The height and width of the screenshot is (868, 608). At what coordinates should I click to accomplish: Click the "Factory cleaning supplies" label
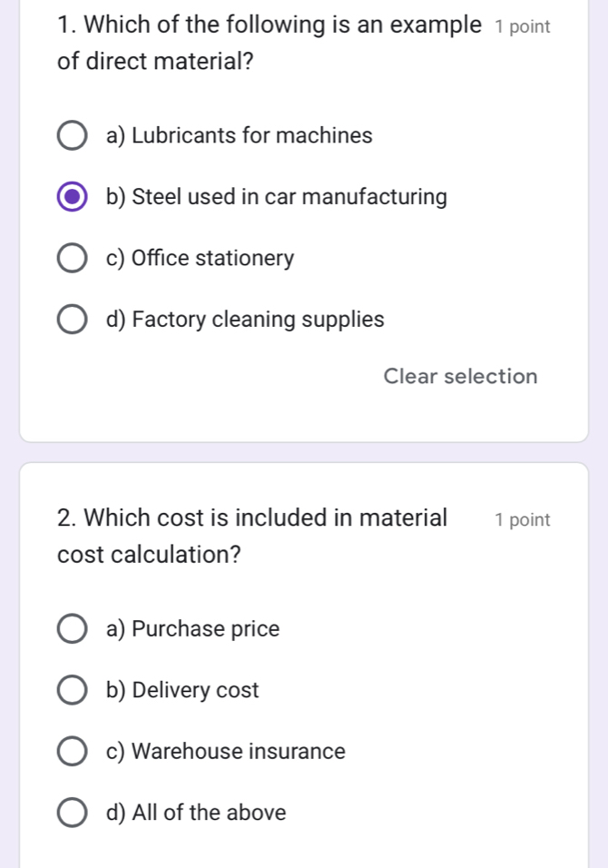coord(246,319)
